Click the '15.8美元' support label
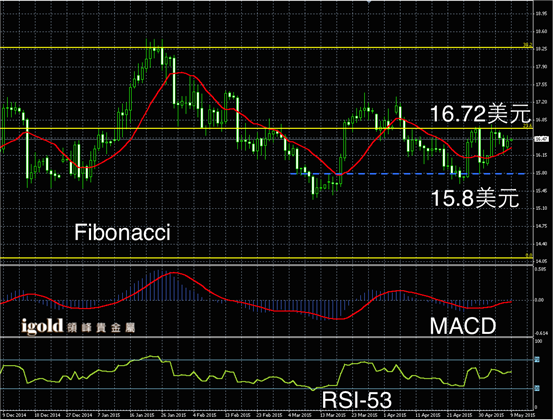The width and height of the screenshot is (553, 420). 475,198
